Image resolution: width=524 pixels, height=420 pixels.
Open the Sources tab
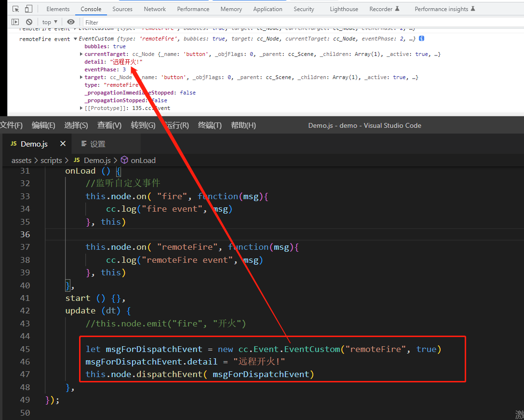pyautogui.click(x=122, y=9)
